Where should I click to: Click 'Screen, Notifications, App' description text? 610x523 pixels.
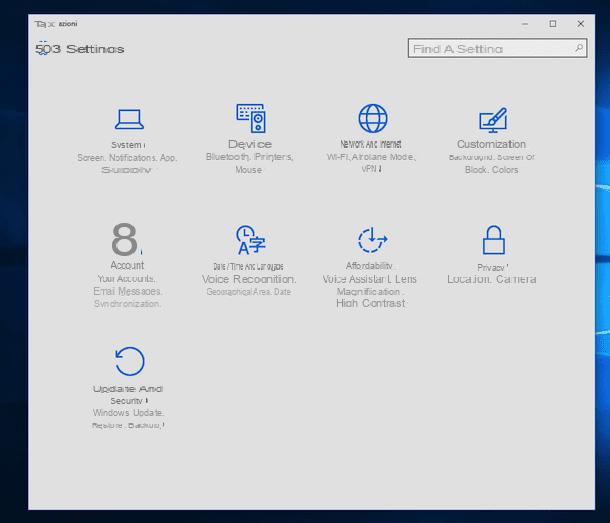(127, 158)
